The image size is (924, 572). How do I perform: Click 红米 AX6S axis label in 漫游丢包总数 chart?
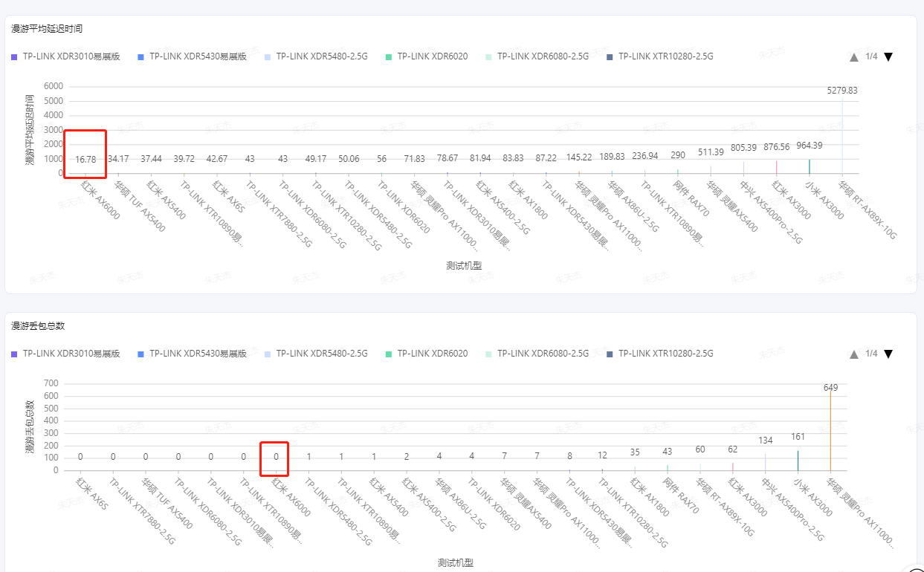[x=92, y=493]
